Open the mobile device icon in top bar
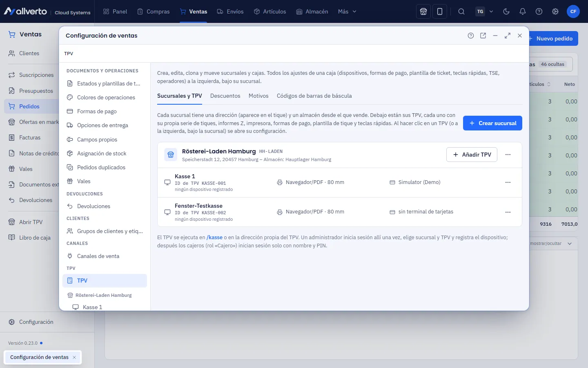This screenshot has height=368, width=588. pos(440,11)
